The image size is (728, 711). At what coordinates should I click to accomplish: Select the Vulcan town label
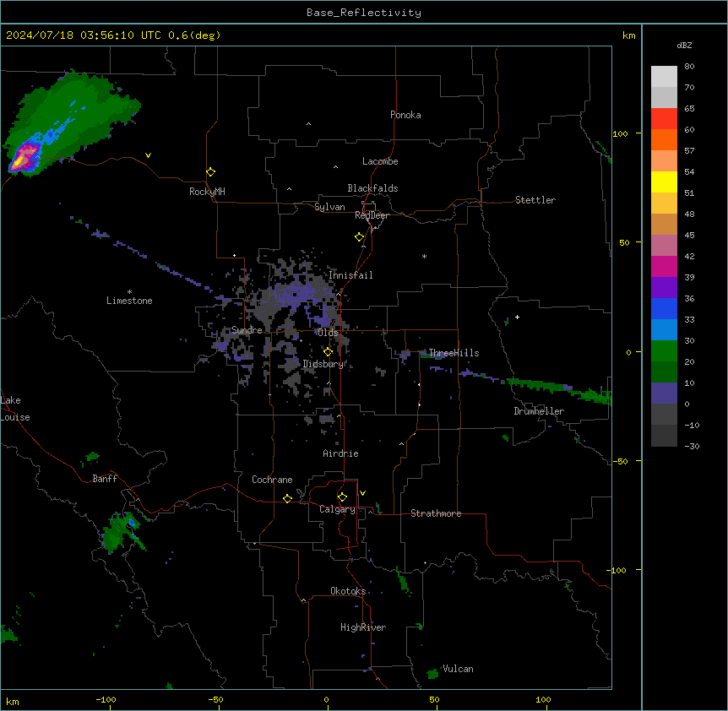pyautogui.click(x=459, y=669)
